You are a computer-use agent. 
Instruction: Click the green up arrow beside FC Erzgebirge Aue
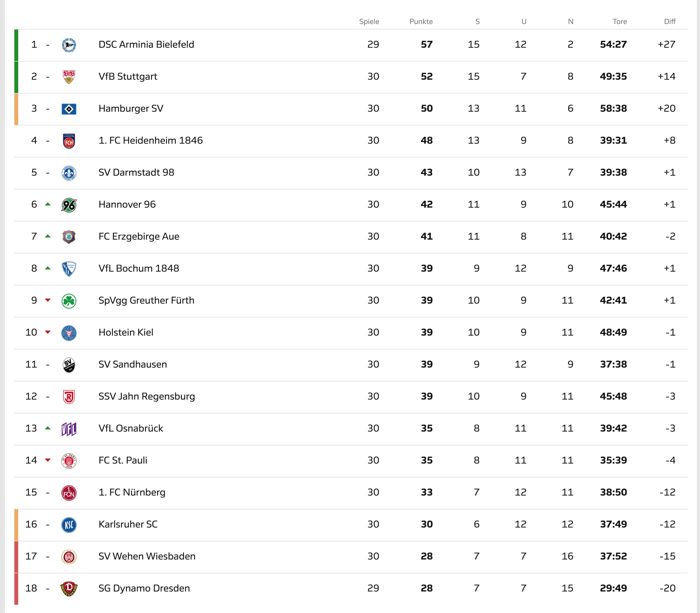click(x=48, y=236)
